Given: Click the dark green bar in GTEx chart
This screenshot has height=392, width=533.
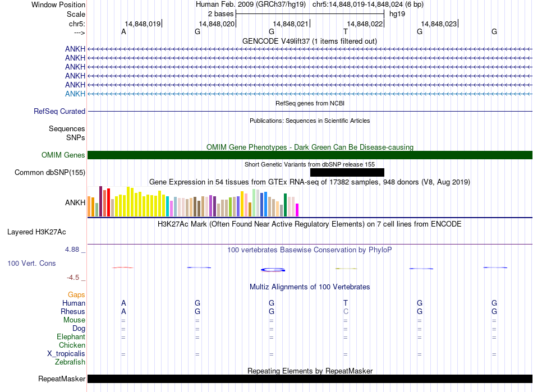Looking at the screenshot, I should click(285, 205).
